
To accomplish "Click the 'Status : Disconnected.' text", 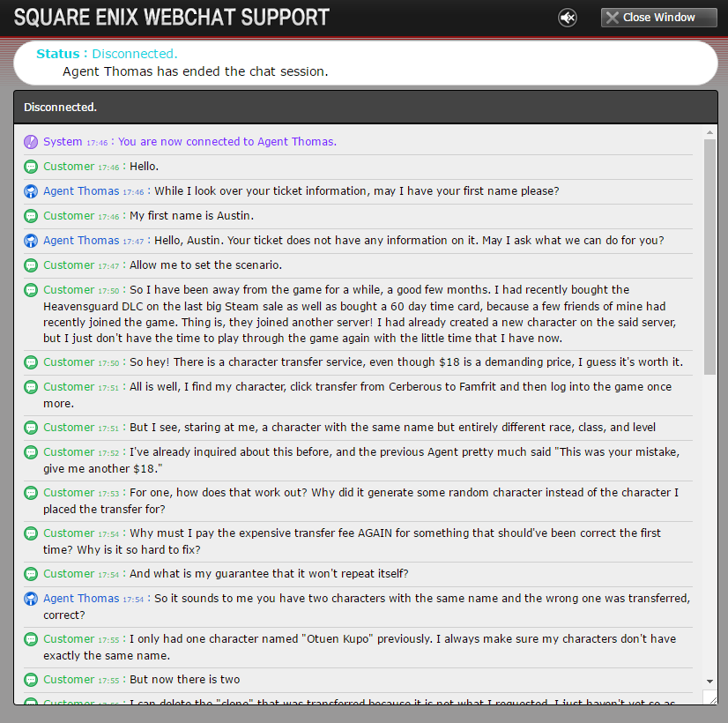I will pyautogui.click(x=107, y=54).
